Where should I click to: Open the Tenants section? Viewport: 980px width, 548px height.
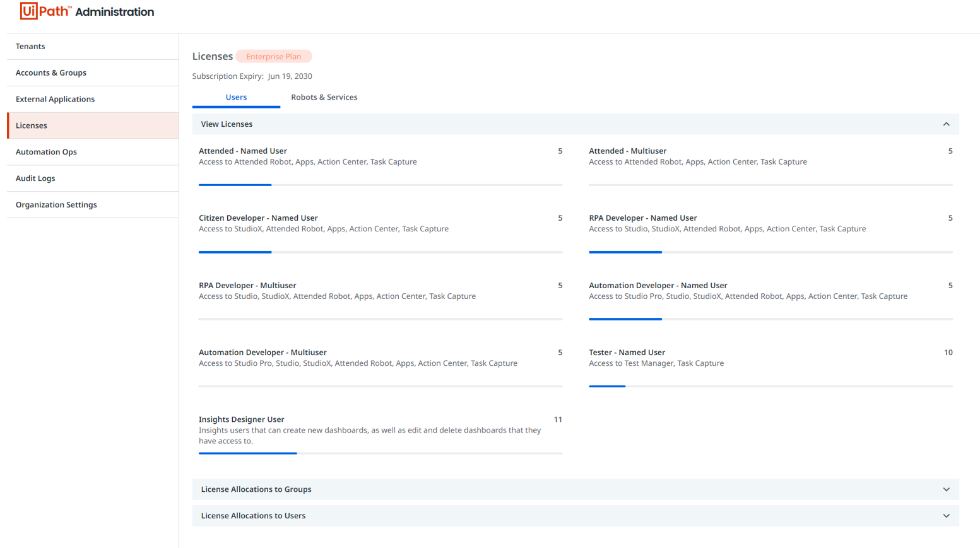[93, 47]
